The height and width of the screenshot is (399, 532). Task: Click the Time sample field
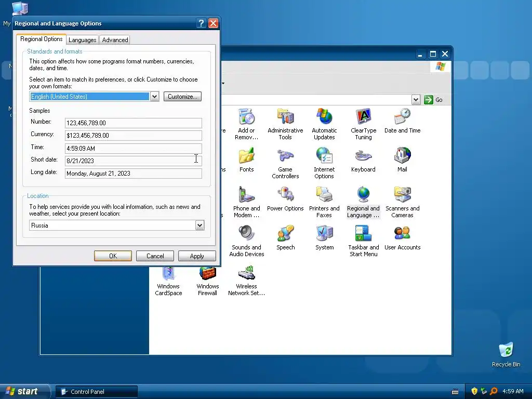[134, 148]
